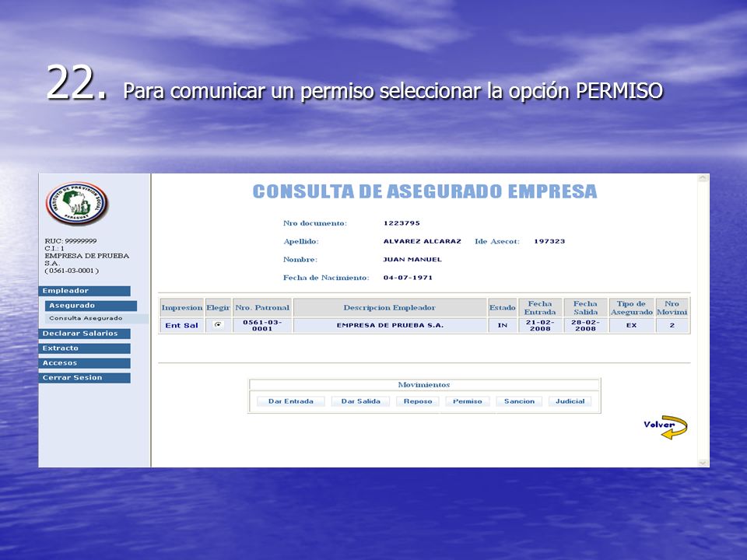Click the IN estado cell

pyautogui.click(x=502, y=326)
